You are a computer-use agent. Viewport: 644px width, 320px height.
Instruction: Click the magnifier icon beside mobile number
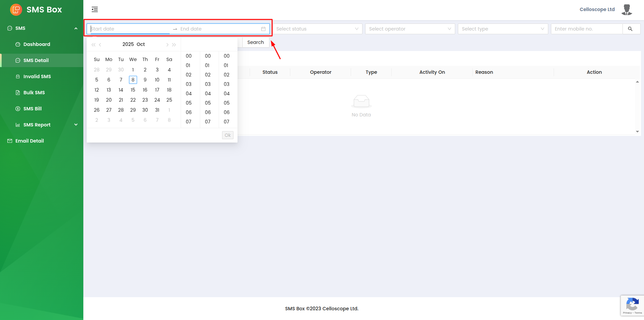coord(630,29)
